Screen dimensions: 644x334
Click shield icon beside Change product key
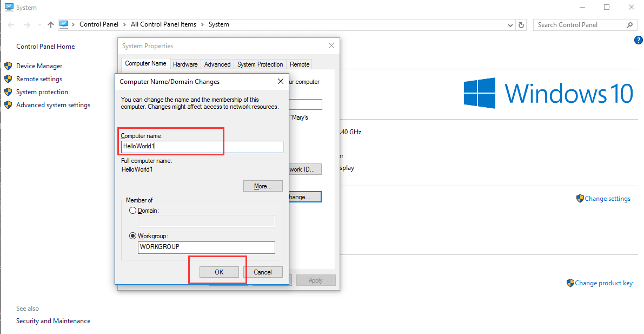point(570,283)
